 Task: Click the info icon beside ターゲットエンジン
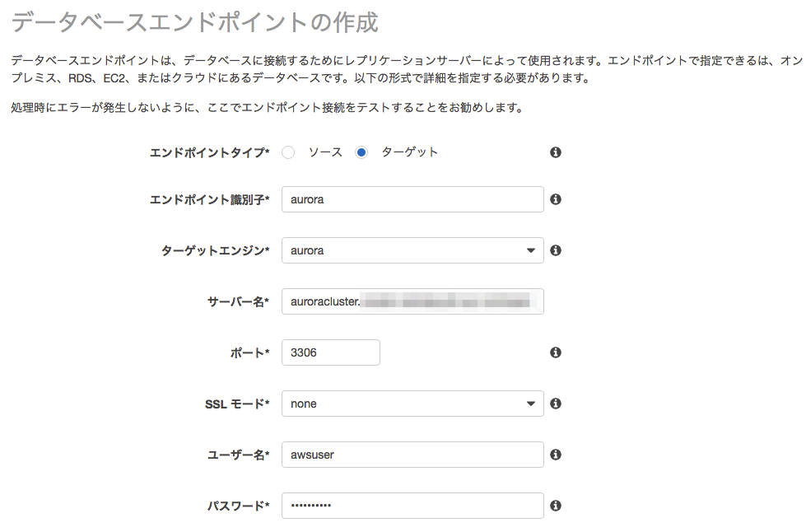click(555, 250)
